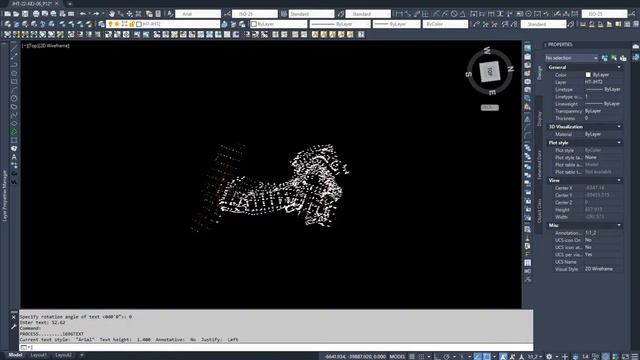Toggle Snap mode in status bar
The image size is (640, 360).
coord(422,356)
